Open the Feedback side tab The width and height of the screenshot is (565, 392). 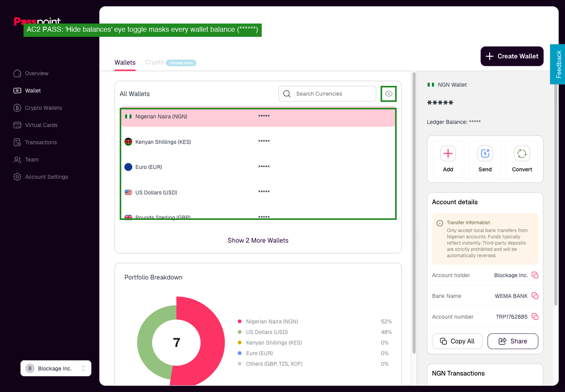(x=558, y=64)
